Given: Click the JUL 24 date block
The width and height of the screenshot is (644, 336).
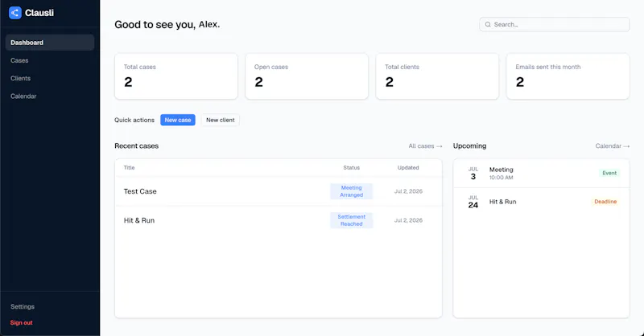Looking at the screenshot, I should [473, 202].
